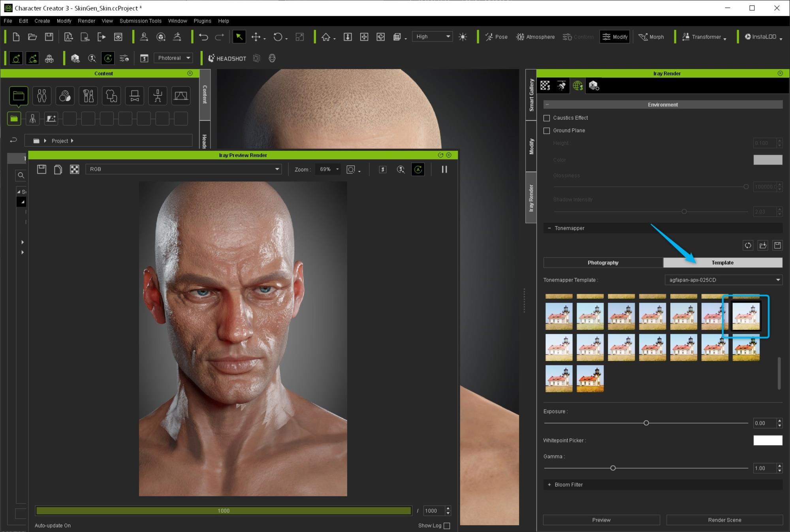The image size is (790, 532).
Task: Increase the Exposure value stepper
Action: tap(780, 421)
